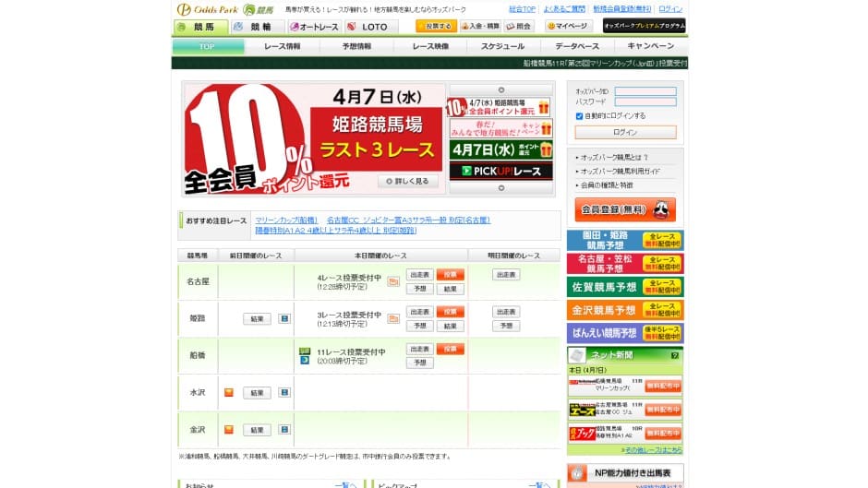The height and width of the screenshot is (488, 868).
Task: Open 陽春特別A1A2 (姫路) race link
Action: tap(335, 231)
